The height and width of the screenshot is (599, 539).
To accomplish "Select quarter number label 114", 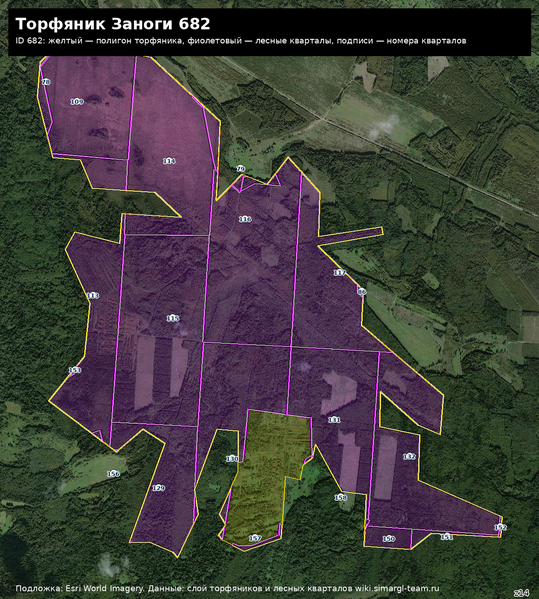I will click(169, 161).
